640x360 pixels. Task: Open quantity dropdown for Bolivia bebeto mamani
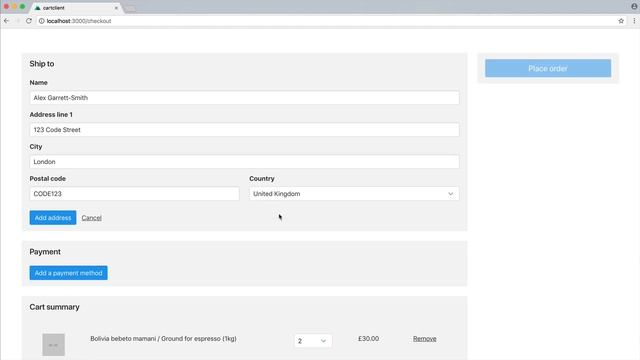(313, 341)
